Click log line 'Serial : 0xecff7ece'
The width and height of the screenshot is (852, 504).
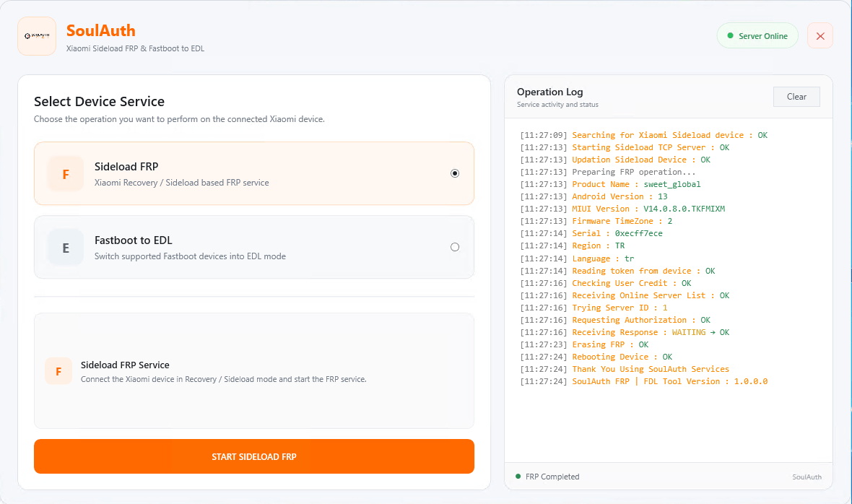[x=591, y=233]
